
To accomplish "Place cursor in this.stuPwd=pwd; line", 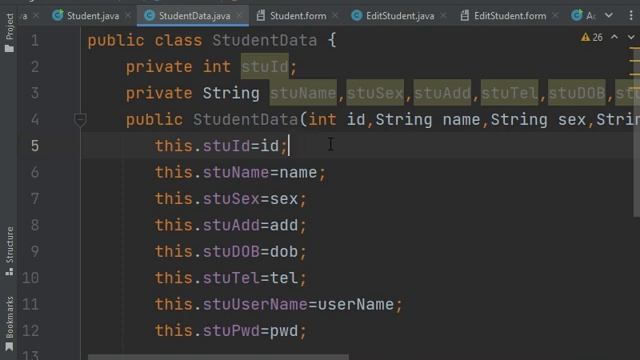I will (231, 331).
